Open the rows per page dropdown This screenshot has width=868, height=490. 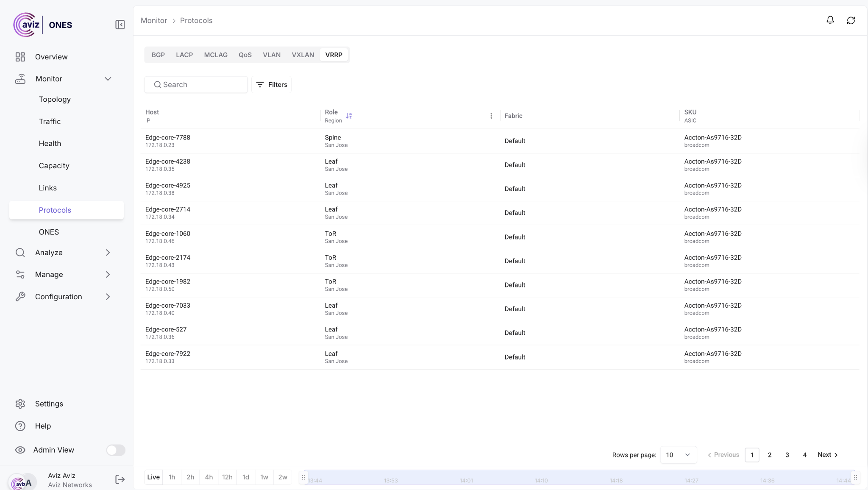(678, 455)
